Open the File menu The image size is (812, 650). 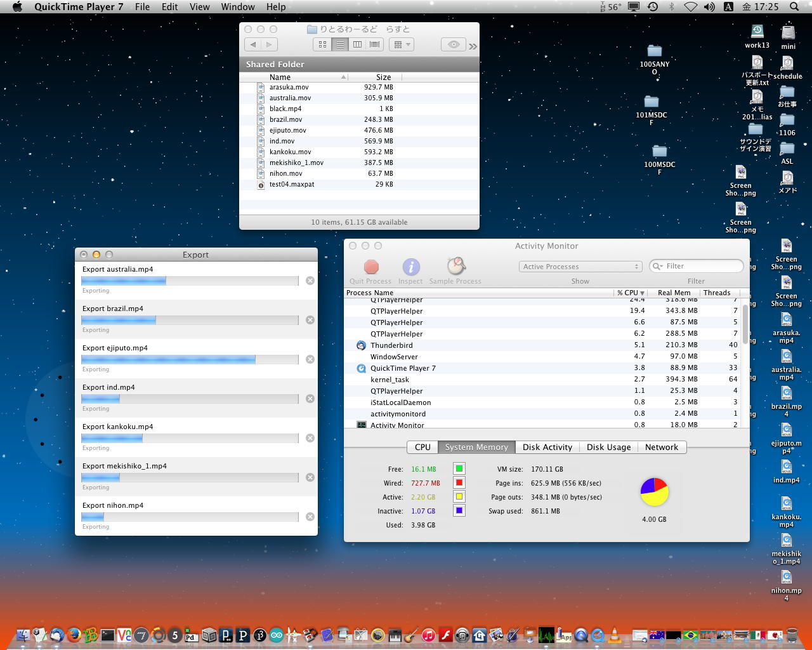142,7
